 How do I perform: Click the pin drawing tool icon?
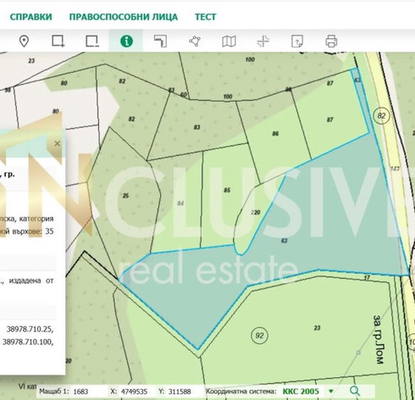[195, 41]
